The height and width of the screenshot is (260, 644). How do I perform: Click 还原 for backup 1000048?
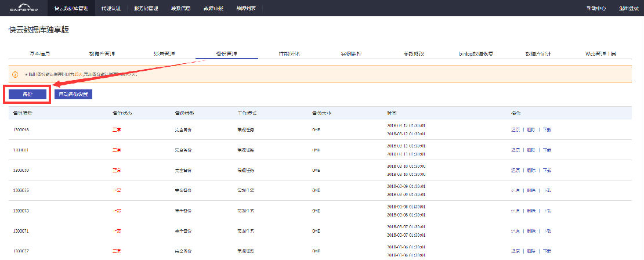(515, 129)
